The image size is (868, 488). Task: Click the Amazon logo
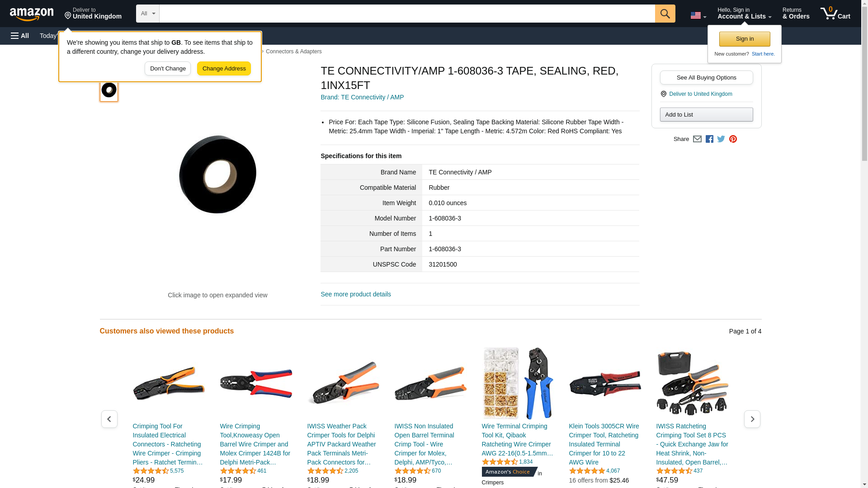tap(32, 14)
